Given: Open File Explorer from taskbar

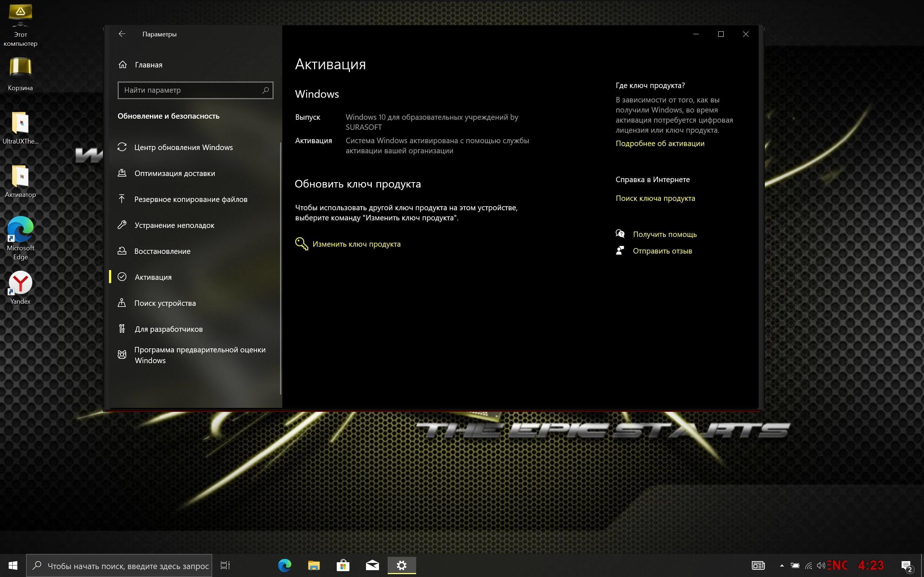Looking at the screenshot, I should (x=314, y=565).
